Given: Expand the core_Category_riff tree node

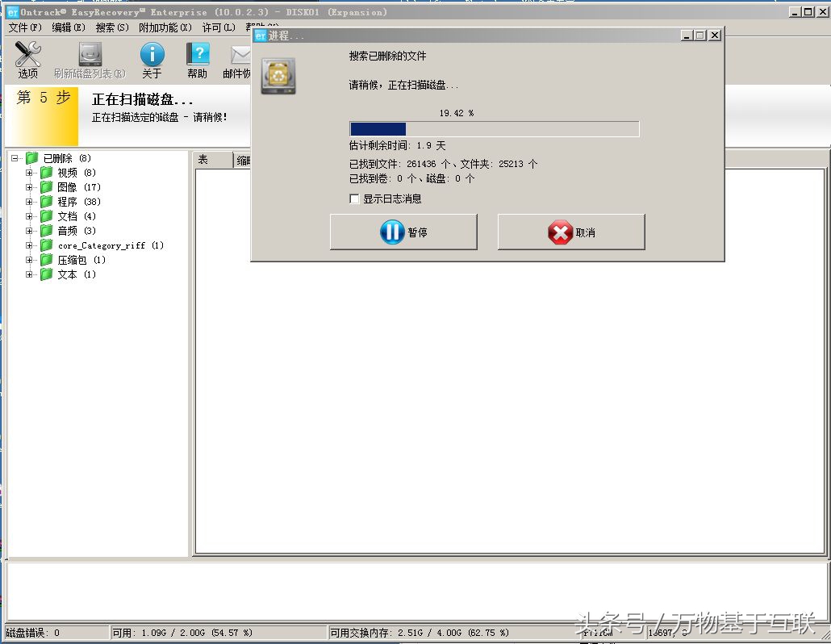Looking at the screenshot, I should (x=29, y=245).
